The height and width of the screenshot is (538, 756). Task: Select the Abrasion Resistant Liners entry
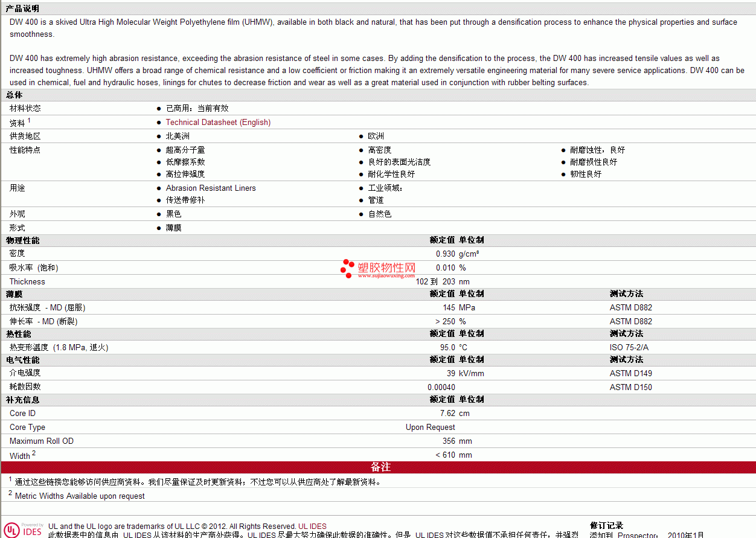pyautogui.click(x=211, y=188)
